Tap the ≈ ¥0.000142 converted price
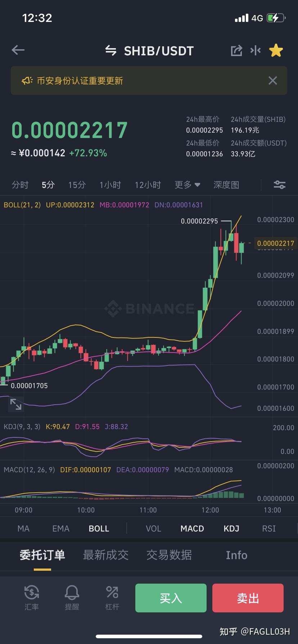The width and height of the screenshot is (298, 644). [38, 153]
